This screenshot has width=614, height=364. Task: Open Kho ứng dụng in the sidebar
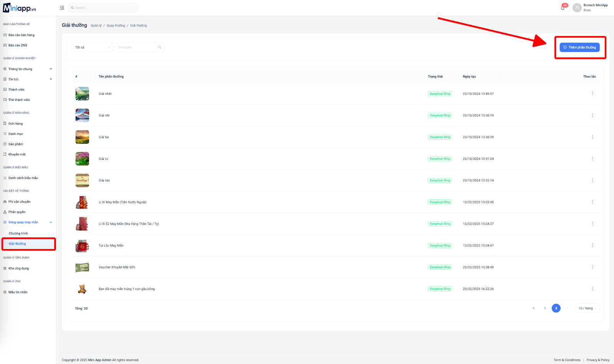coord(18,268)
